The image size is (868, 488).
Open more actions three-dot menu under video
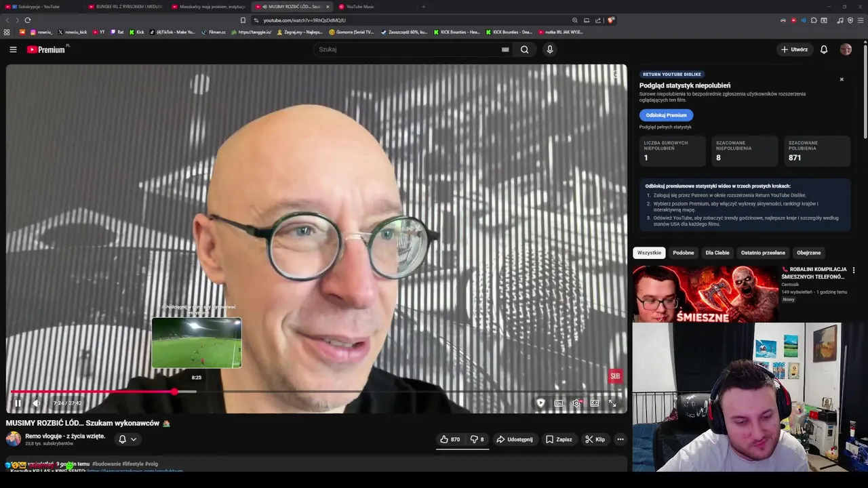click(620, 439)
